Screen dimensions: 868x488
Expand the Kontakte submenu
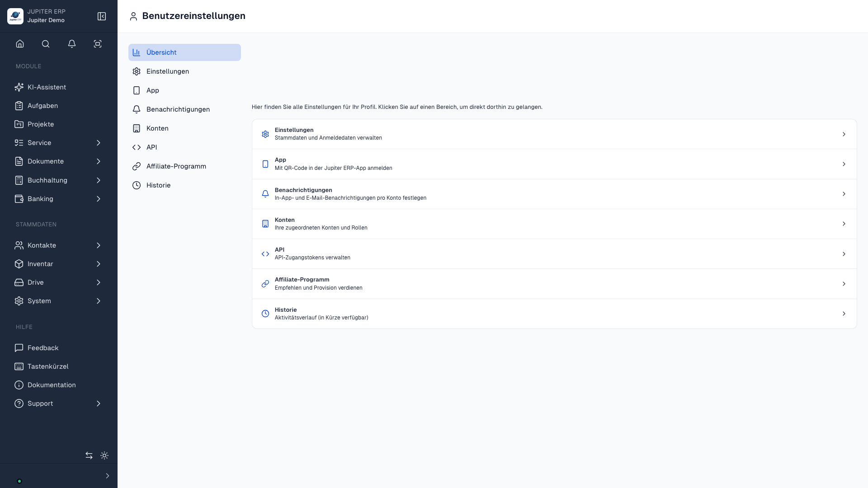[x=59, y=245]
